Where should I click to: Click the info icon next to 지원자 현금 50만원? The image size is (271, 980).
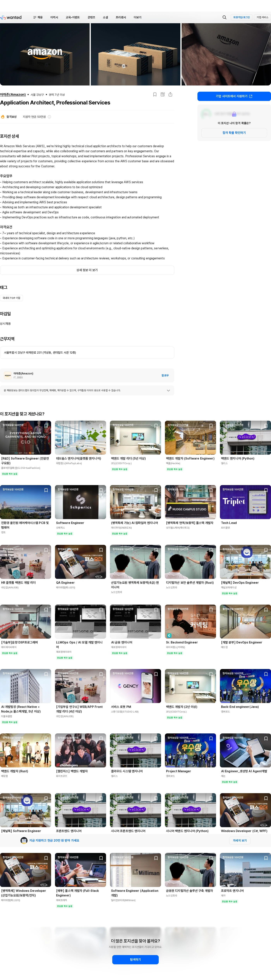(49, 117)
